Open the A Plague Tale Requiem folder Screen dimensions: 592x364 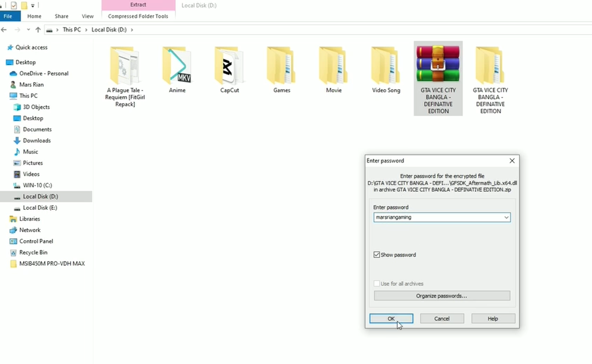pos(125,77)
